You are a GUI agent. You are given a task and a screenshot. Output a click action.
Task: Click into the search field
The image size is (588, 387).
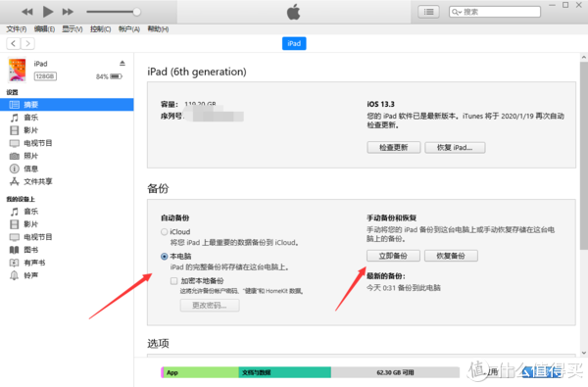(495, 12)
